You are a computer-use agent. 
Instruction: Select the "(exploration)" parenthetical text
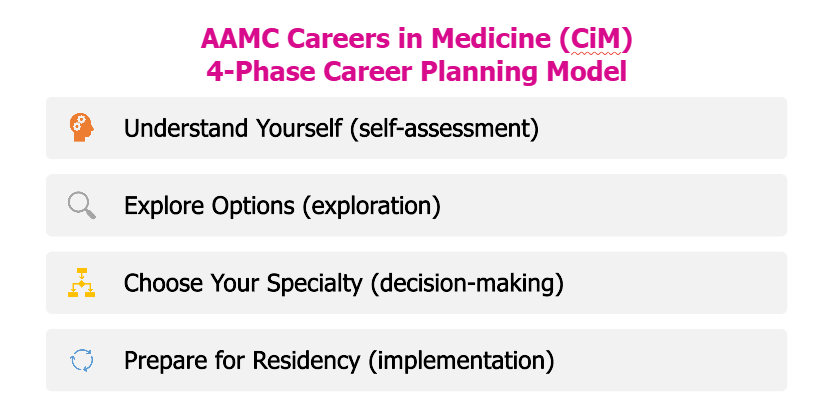click(361, 206)
